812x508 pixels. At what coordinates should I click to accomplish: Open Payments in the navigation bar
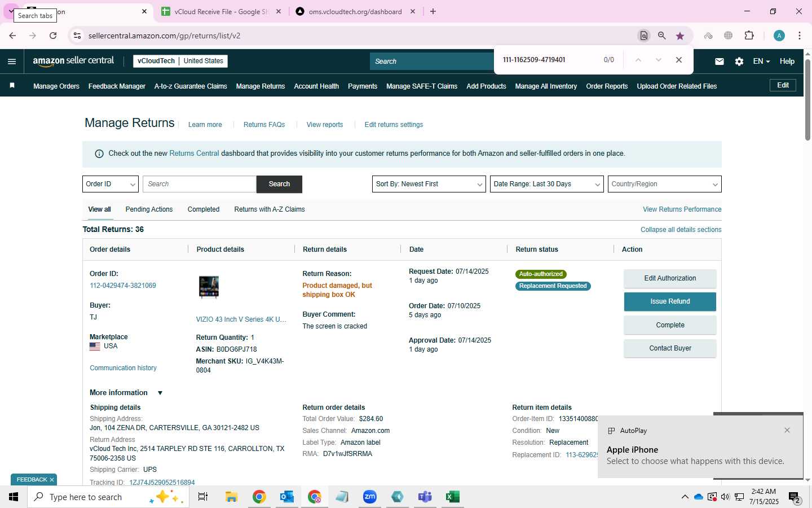coord(363,86)
